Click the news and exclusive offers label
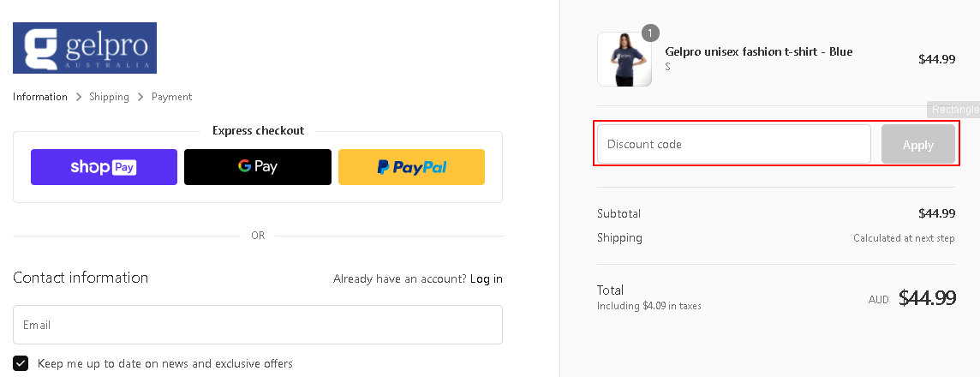Screen dimensions: 980x377 click(x=165, y=363)
